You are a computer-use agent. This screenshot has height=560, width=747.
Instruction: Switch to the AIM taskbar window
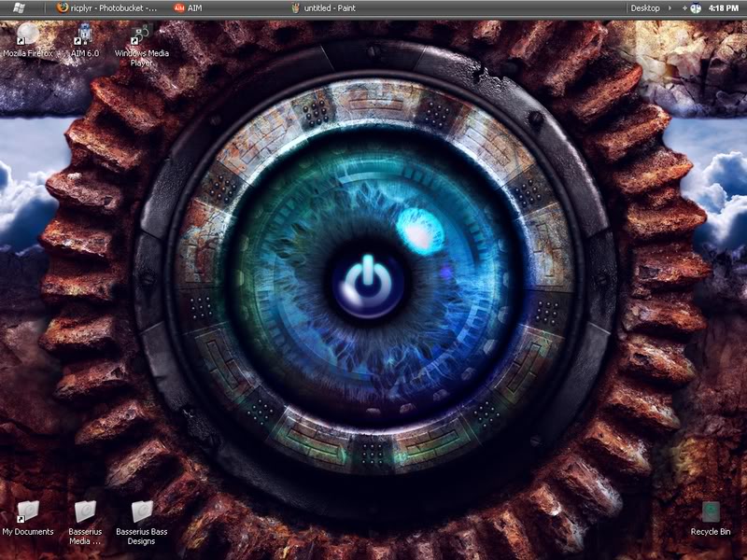pos(189,8)
